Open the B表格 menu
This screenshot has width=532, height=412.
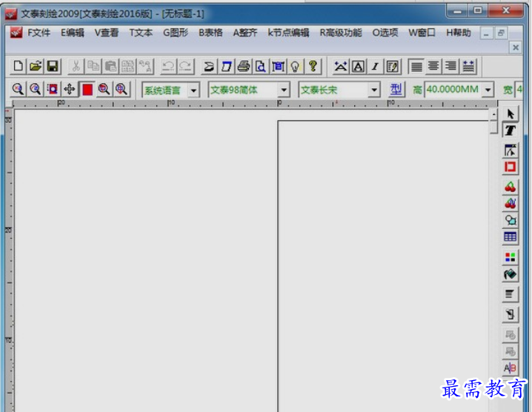210,33
